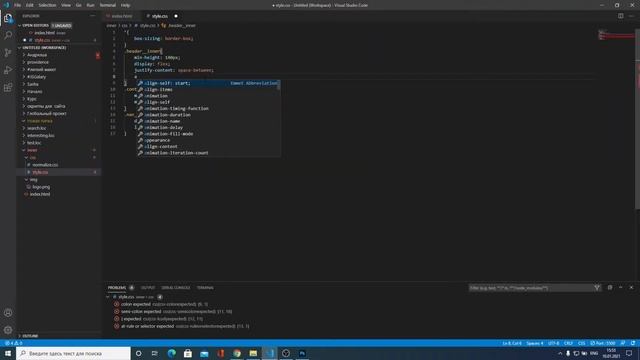Select the Problems panel tab

pos(117,288)
